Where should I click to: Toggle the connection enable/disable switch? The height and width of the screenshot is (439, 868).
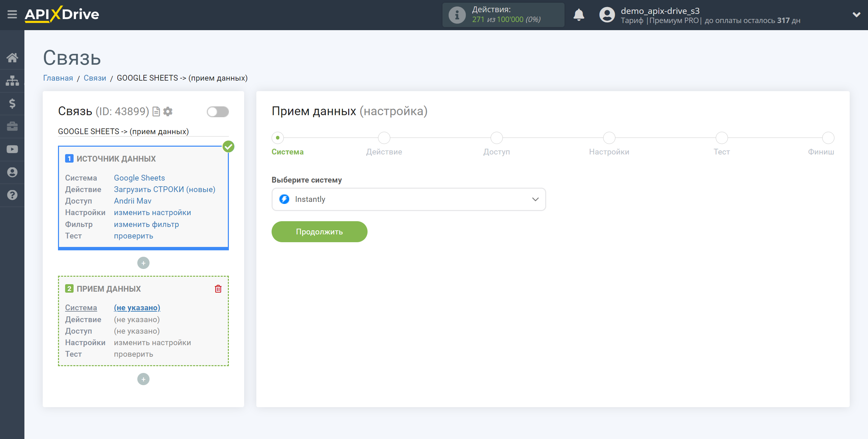218,111
